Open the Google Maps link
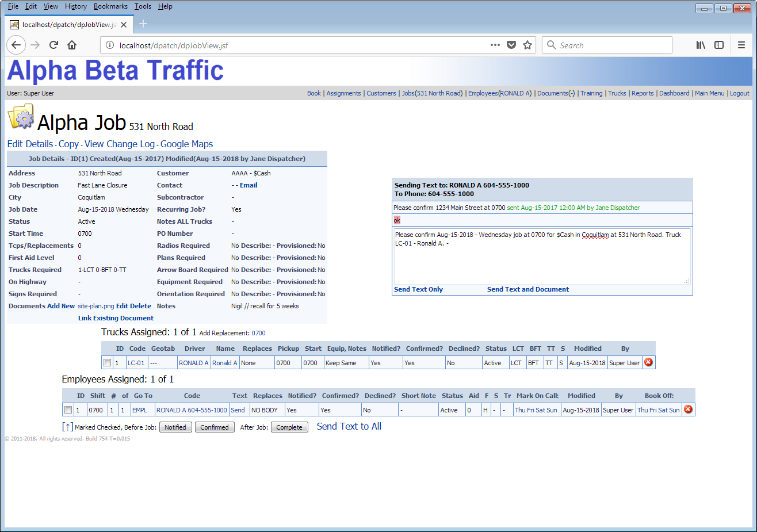The width and height of the screenshot is (757, 532). pos(187,144)
